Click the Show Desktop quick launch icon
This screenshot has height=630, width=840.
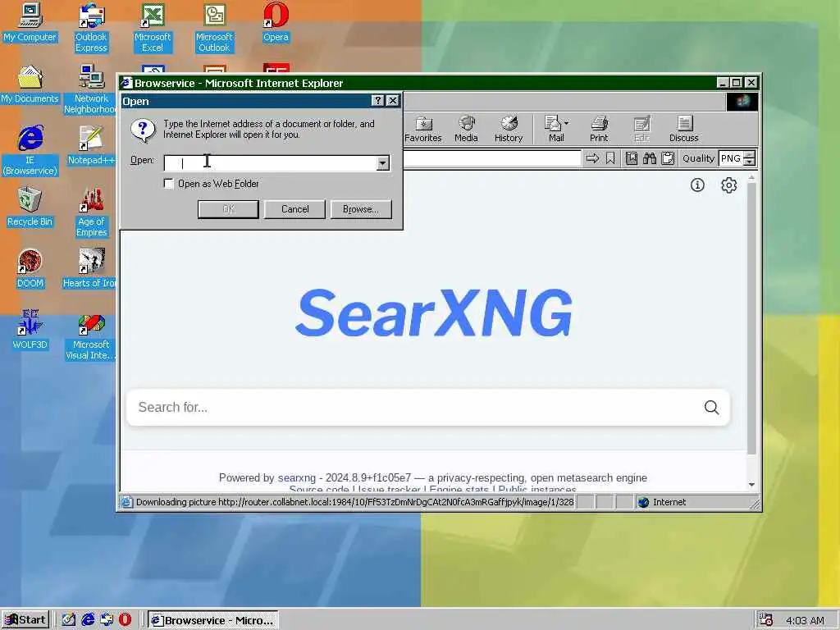(x=68, y=620)
